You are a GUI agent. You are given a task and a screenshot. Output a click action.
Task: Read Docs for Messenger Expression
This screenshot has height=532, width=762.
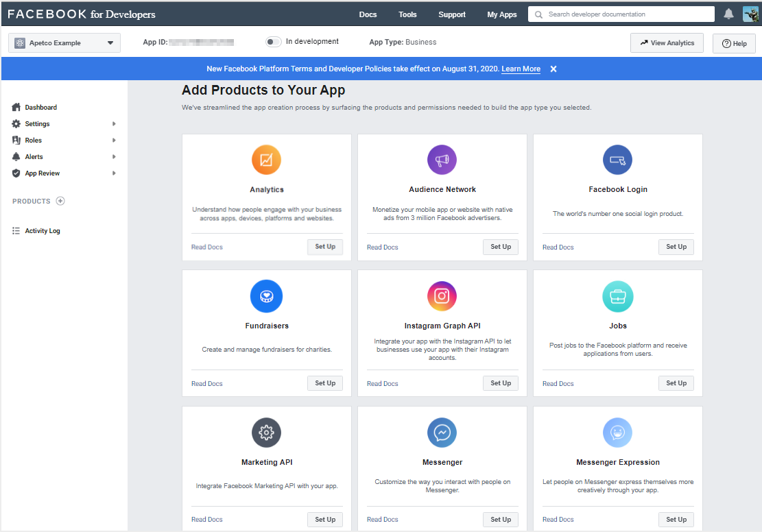coord(558,520)
